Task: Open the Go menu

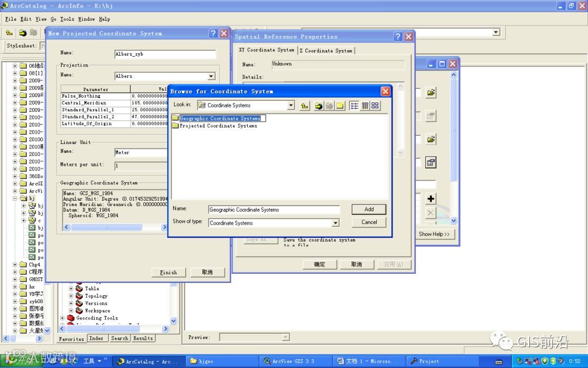Action: coord(53,19)
